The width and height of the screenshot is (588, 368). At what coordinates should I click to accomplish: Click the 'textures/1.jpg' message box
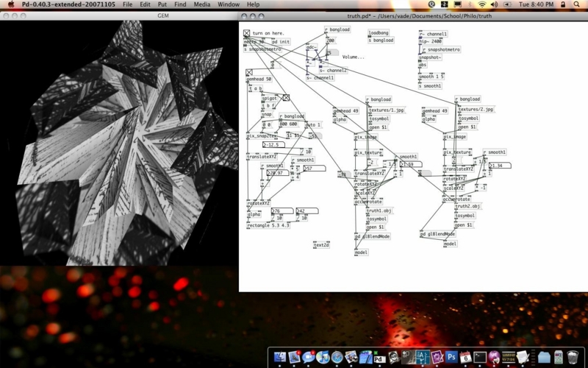coord(387,110)
